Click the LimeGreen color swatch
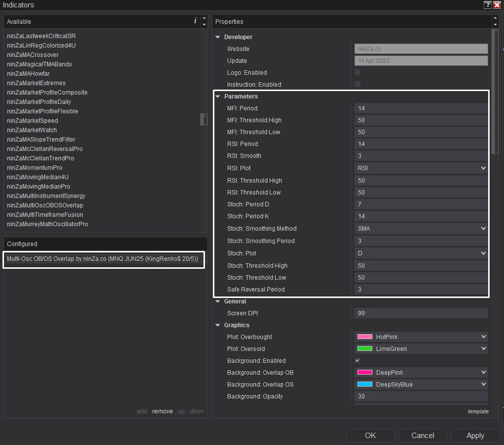504x445 pixels. tap(365, 348)
